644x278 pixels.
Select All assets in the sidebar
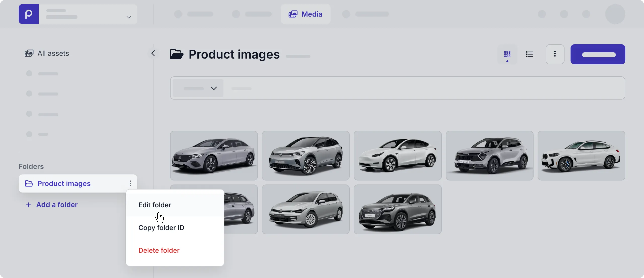coord(47,53)
